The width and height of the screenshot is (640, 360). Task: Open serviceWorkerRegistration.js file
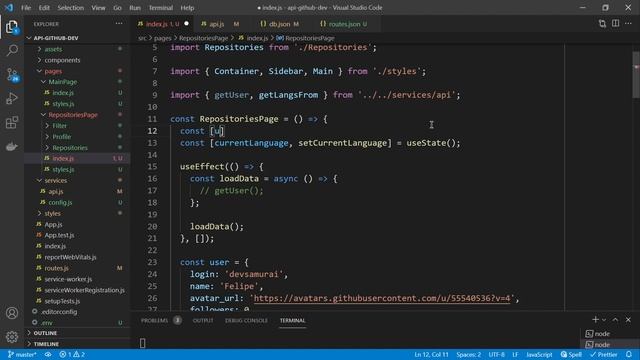click(x=84, y=290)
